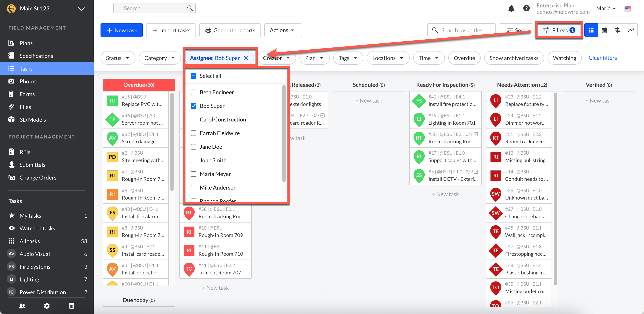Expand the Main St 123 project chevron
Screen dimensions: 644x314
click(81, 9)
